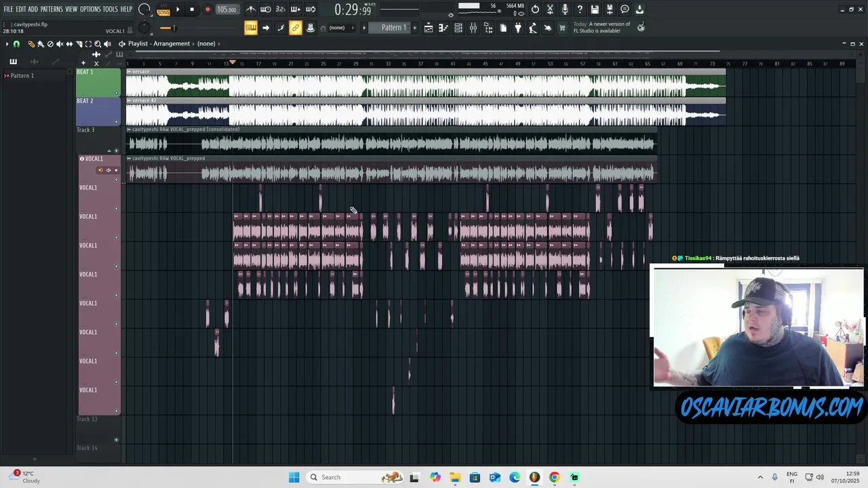This screenshot has width=868, height=488.
Task: Toggle playlist magnet snap icon
Action: (17, 44)
